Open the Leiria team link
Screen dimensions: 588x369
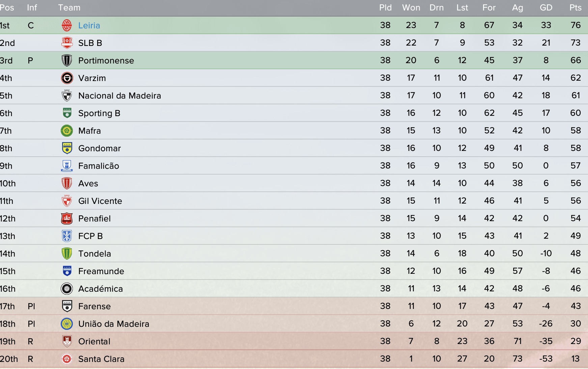[x=89, y=25]
